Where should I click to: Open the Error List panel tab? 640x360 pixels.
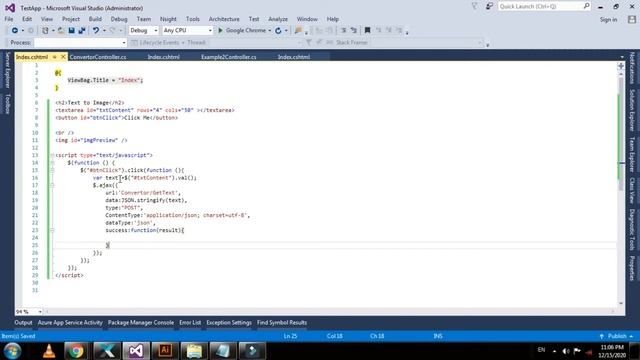190,322
